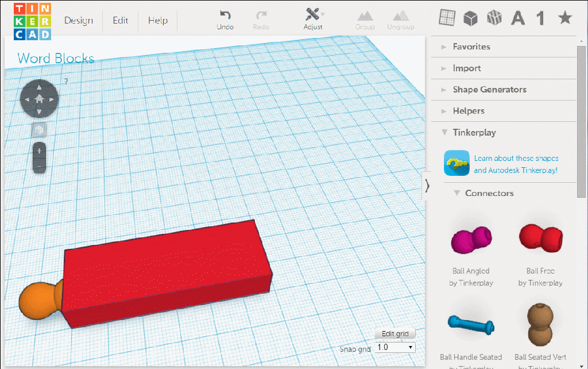This screenshot has height=369, width=588.
Task: Select the red box on workplane
Action: tap(167, 273)
